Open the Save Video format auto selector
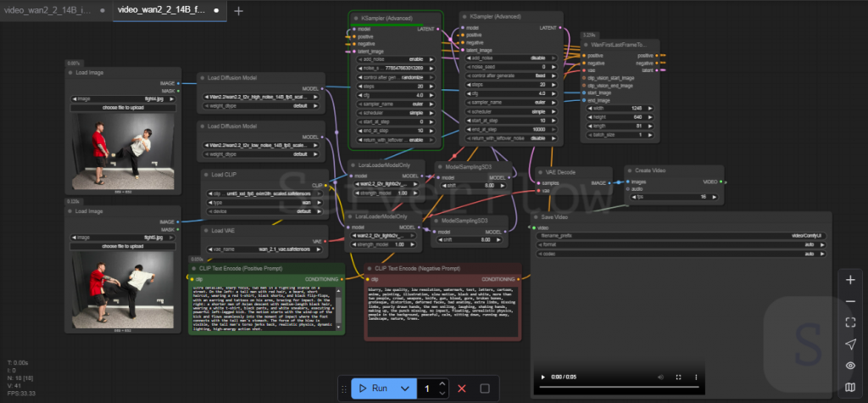This screenshot has height=403, width=868. click(x=682, y=244)
